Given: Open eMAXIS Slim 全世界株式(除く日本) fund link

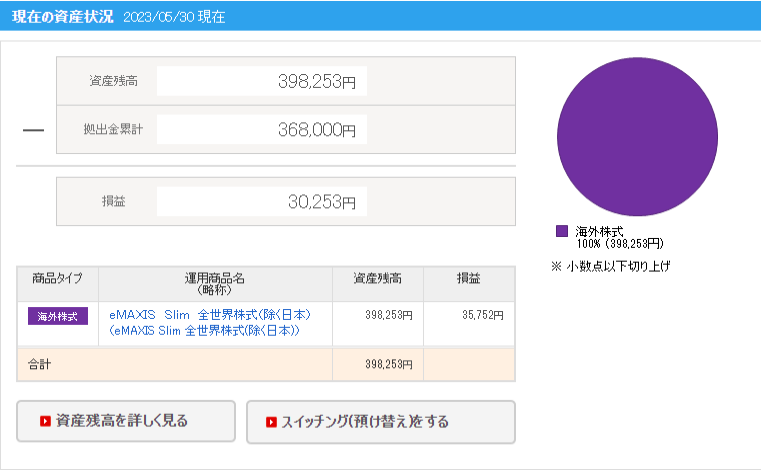Looking at the screenshot, I should (x=207, y=314).
